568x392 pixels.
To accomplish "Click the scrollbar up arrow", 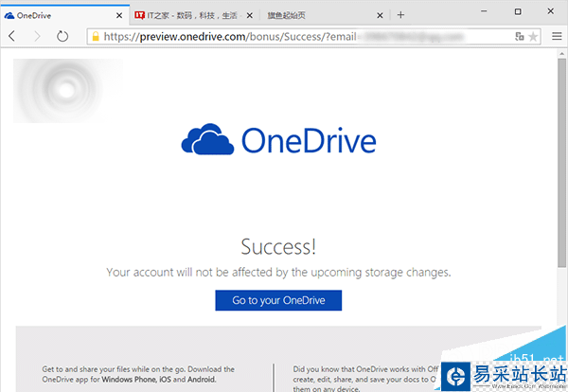I will click(561, 54).
